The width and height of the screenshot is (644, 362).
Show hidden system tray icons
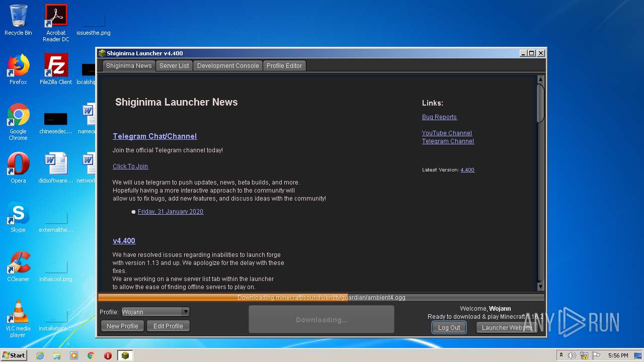(x=561, y=355)
